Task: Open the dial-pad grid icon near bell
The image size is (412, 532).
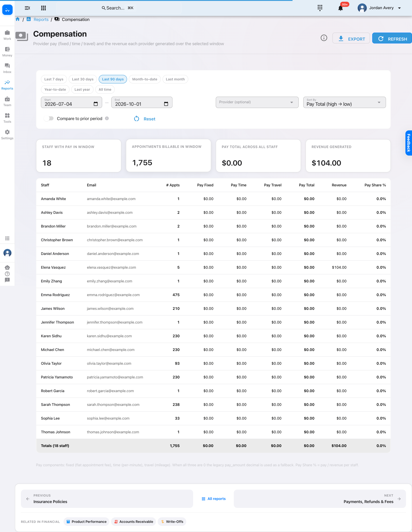Action: click(x=320, y=8)
